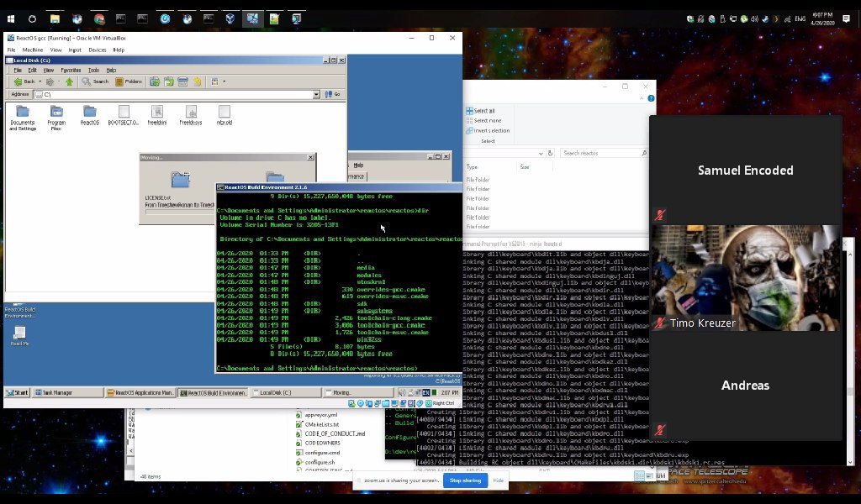
Task: Click the Go button beside address bar
Action: click(x=333, y=94)
